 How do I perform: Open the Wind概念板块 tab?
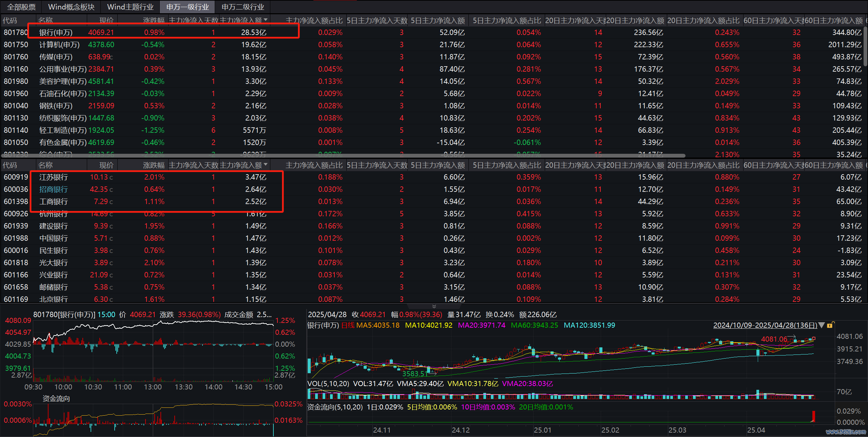pos(71,7)
